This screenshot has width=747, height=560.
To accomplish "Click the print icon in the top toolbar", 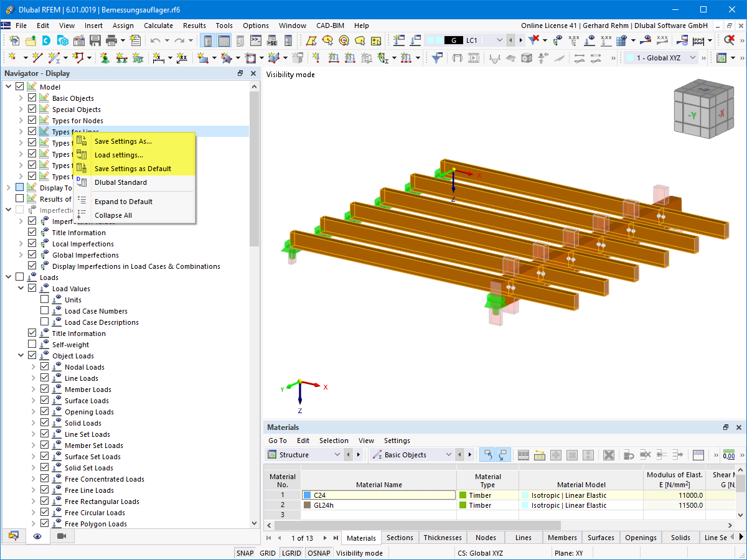I will coord(111,40).
